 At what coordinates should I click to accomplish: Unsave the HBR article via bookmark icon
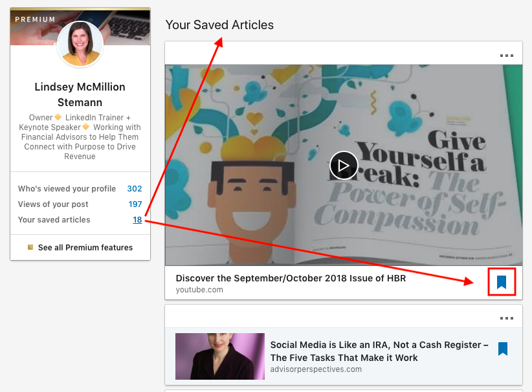[x=502, y=282]
